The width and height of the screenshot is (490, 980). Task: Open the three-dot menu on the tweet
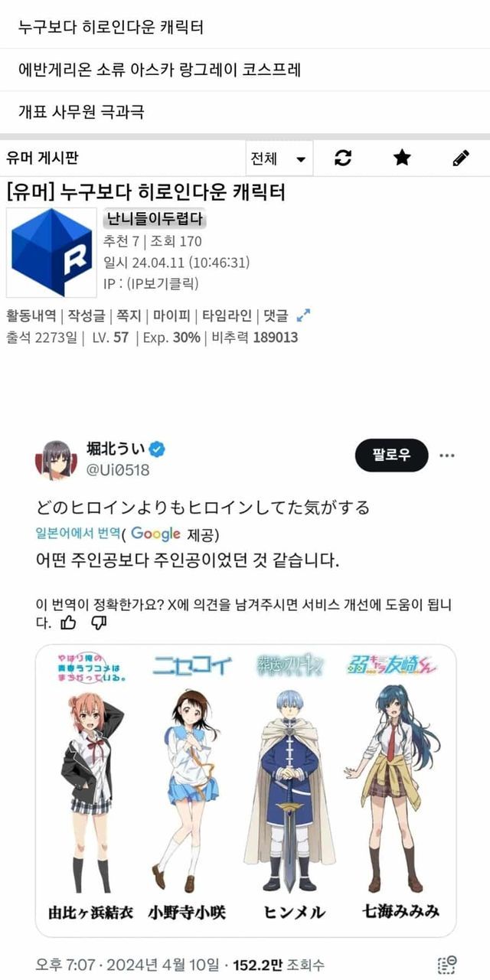pyautogui.click(x=447, y=456)
